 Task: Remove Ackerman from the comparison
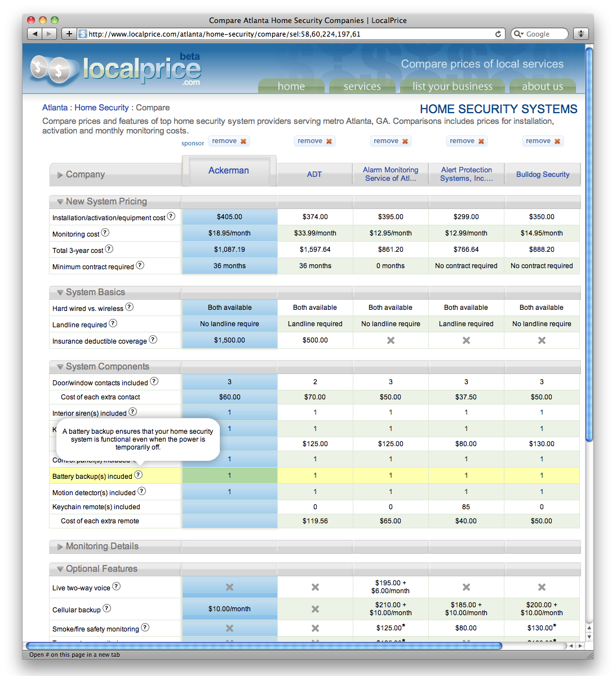click(229, 141)
